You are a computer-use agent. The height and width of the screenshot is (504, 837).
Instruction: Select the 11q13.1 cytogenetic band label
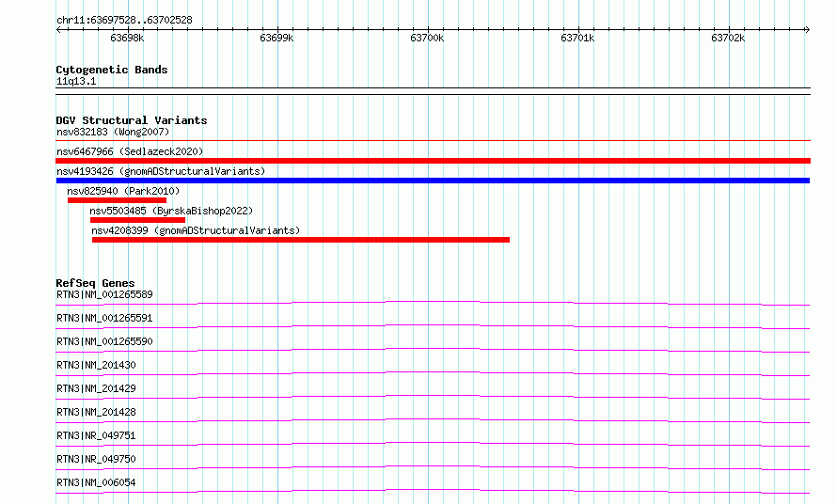(x=76, y=81)
